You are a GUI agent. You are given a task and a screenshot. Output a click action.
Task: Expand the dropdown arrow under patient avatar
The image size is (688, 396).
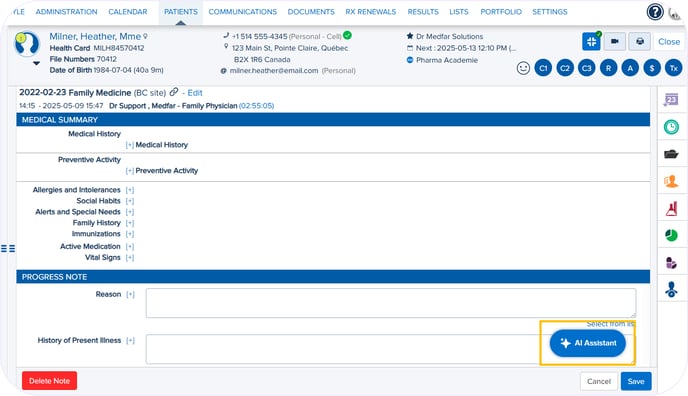[x=36, y=63]
